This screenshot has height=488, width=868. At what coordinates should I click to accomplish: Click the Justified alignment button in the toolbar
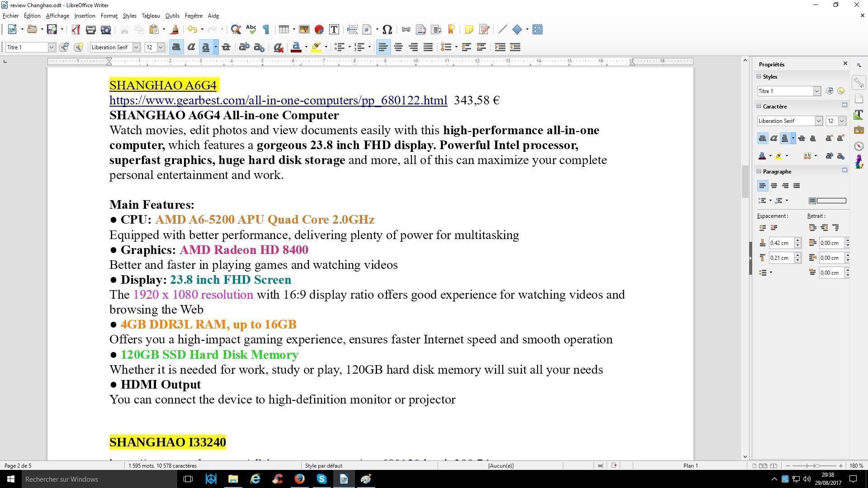click(428, 47)
